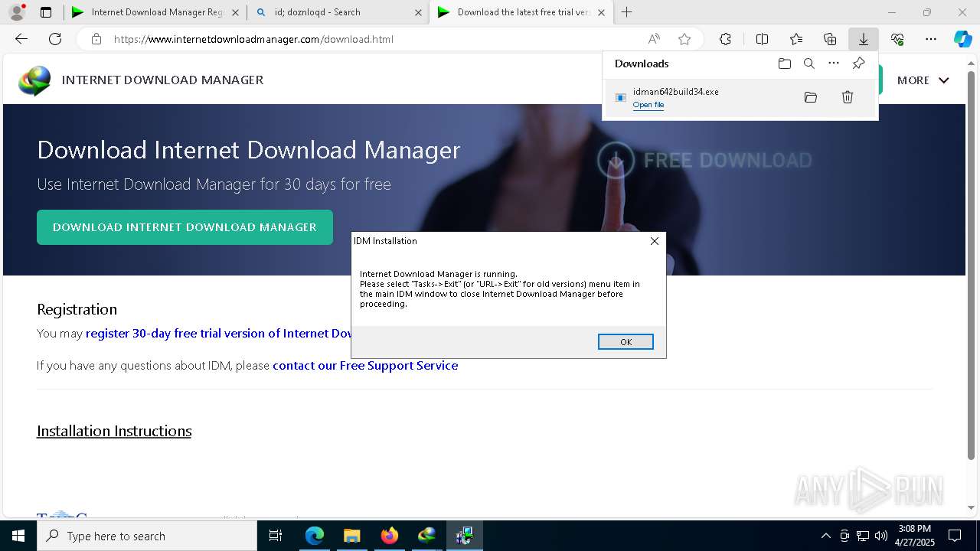Open the Favorites list icon
The image size is (980, 551).
tap(796, 39)
